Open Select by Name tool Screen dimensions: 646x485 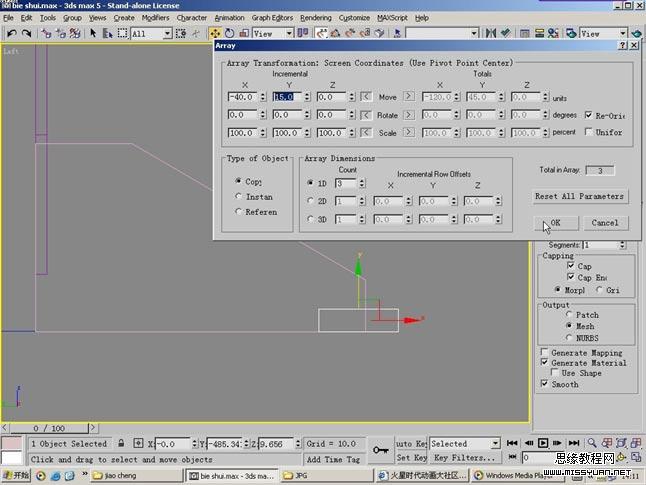108,33
